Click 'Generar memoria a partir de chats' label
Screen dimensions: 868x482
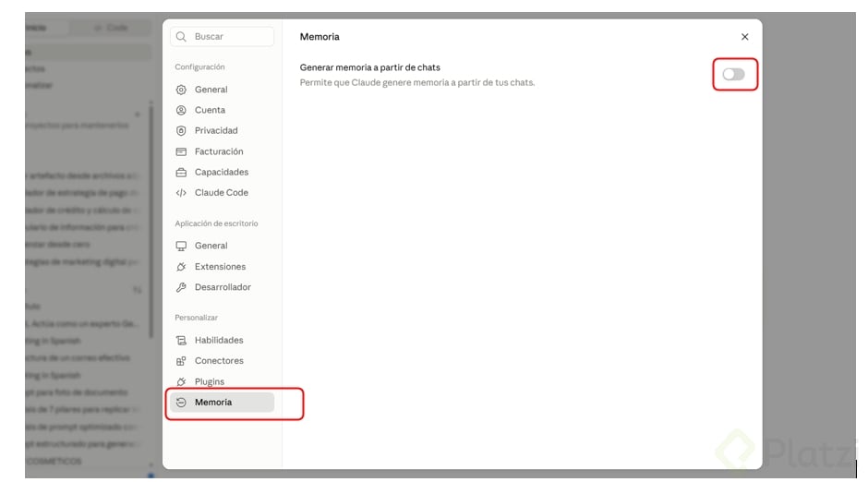(369, 67)
